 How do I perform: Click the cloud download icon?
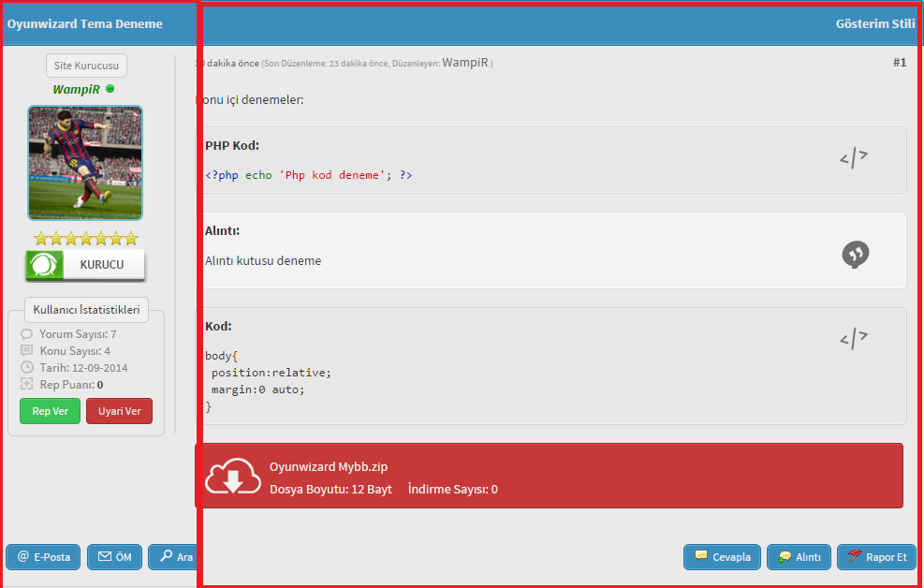point(233,476)
